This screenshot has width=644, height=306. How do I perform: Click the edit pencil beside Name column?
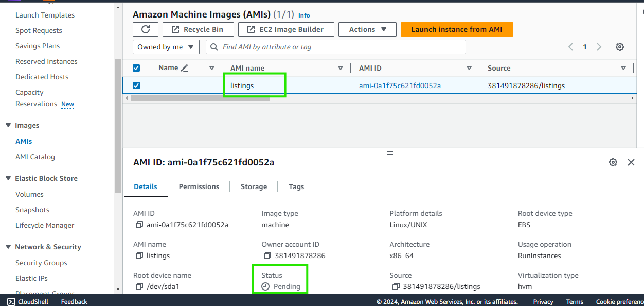[x=185, y=68]
